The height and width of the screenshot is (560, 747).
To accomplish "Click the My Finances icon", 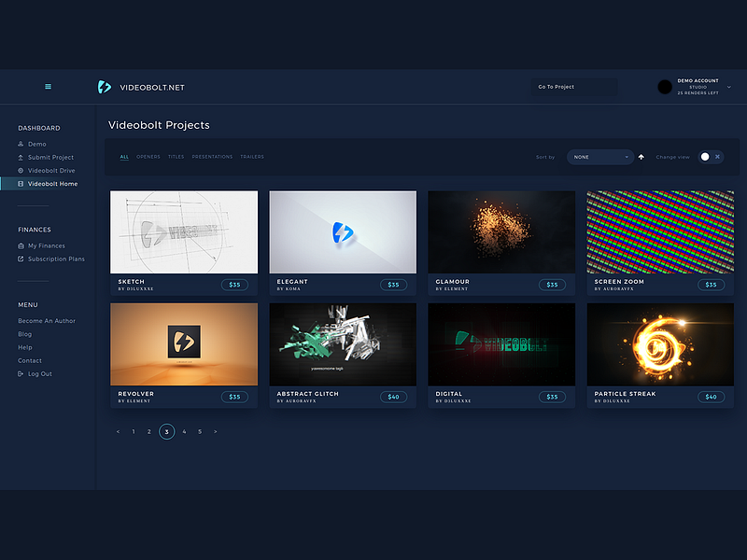I will click(x=21, y=245).
